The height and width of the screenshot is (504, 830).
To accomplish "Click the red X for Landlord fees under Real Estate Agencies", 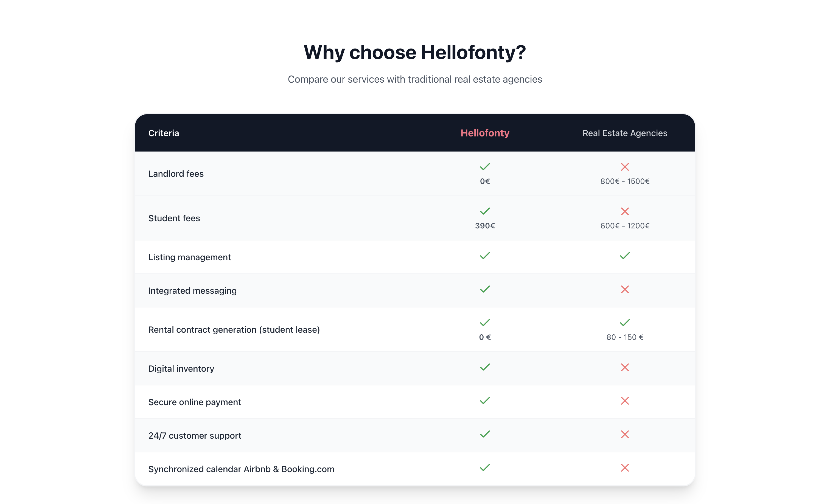I will click(625, 167).
